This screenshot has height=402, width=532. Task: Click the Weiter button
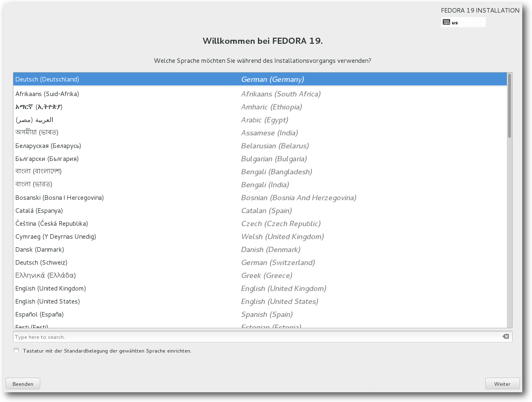click(x=502, y=384)
